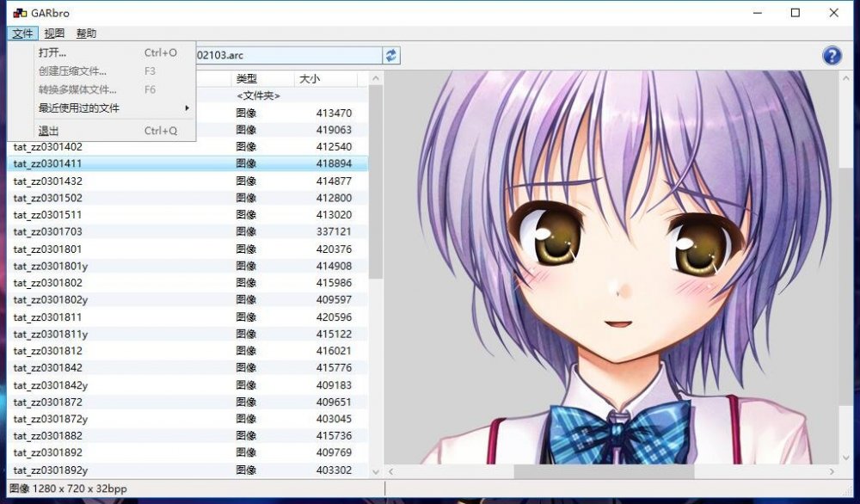Click the file list scroll up arrow
This screenshot has height=504, width=860.
coord(376,78)
